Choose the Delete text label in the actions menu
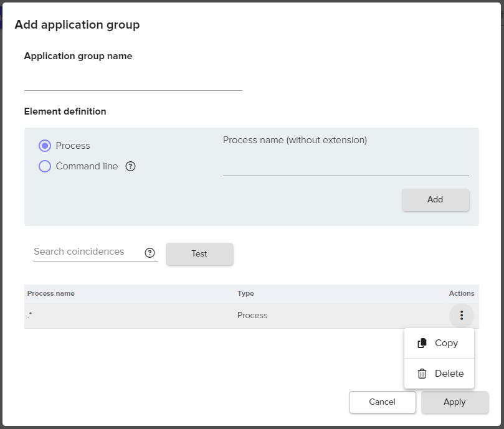The height and width of the screenshot is (429, 504). pyautogui.click(x=449, y=374)
